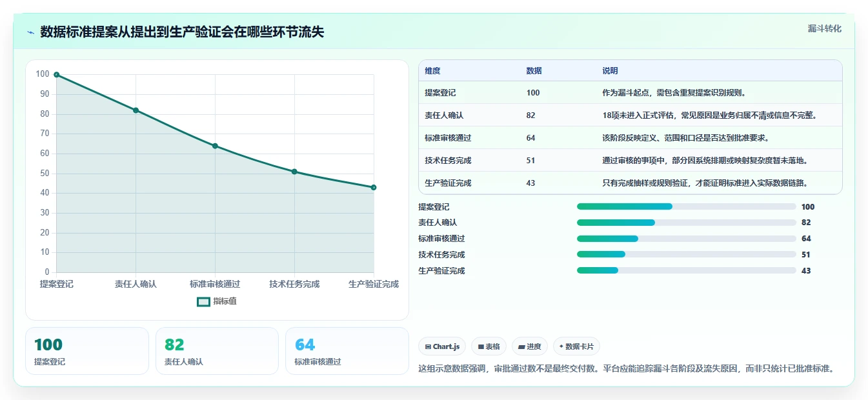Viewport: 868px width, 400px height.
Task: Click the 提案登记 cell in the table
Action: coord(440,93)
